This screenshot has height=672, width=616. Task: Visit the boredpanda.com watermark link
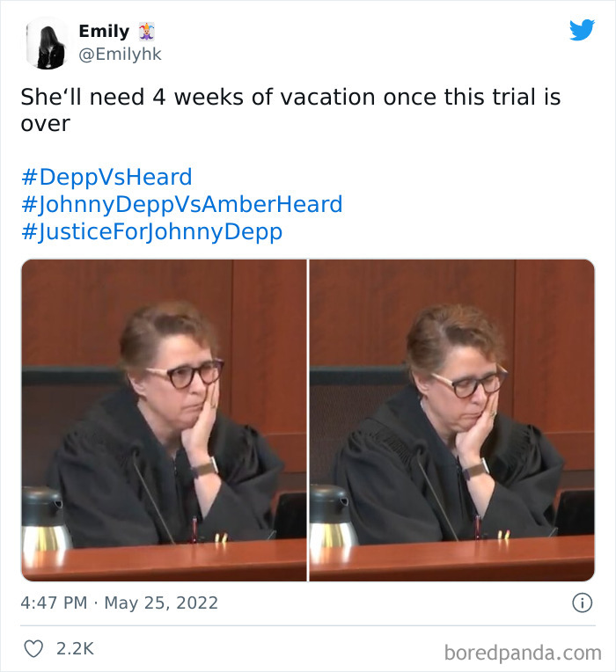(523, 653)
